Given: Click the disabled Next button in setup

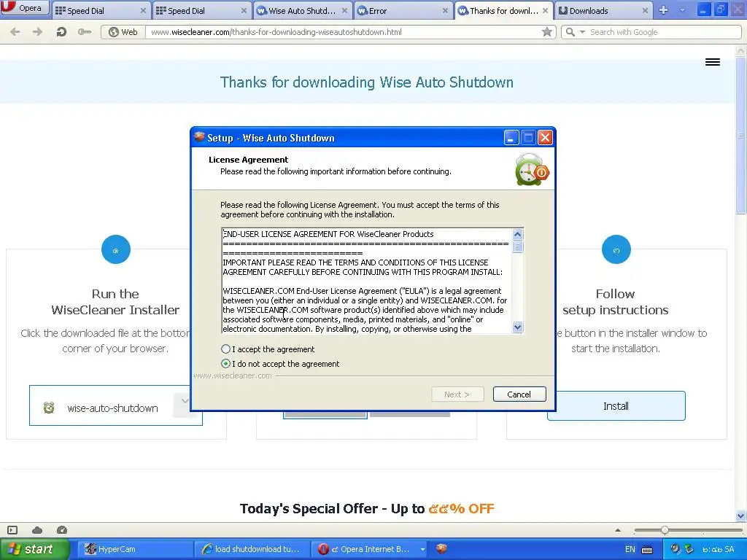Looking at the screenshot, I should [x=457, y=394].
